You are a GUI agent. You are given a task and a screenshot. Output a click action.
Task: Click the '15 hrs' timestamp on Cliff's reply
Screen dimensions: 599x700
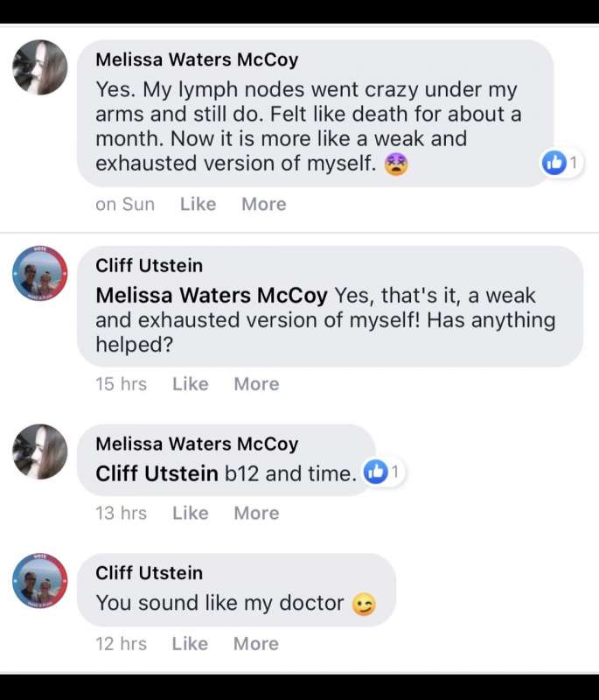[x=121, y=384]
